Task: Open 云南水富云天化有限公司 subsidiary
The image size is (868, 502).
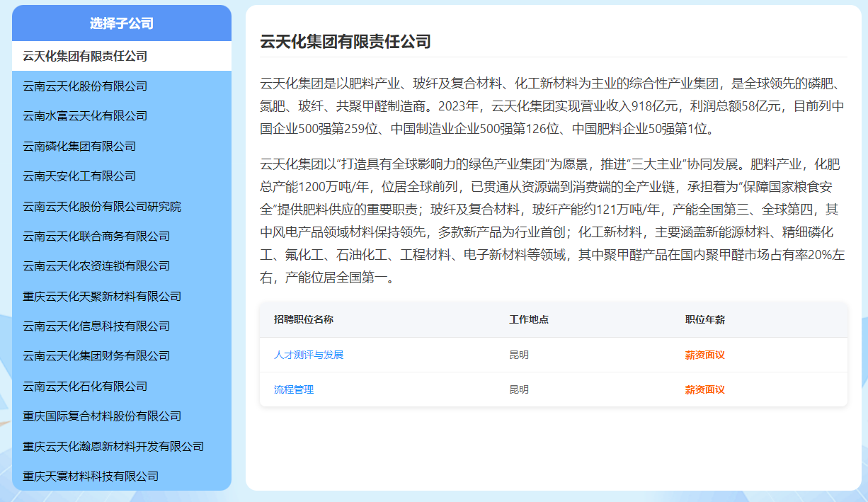Action: (x=85, y=116)
